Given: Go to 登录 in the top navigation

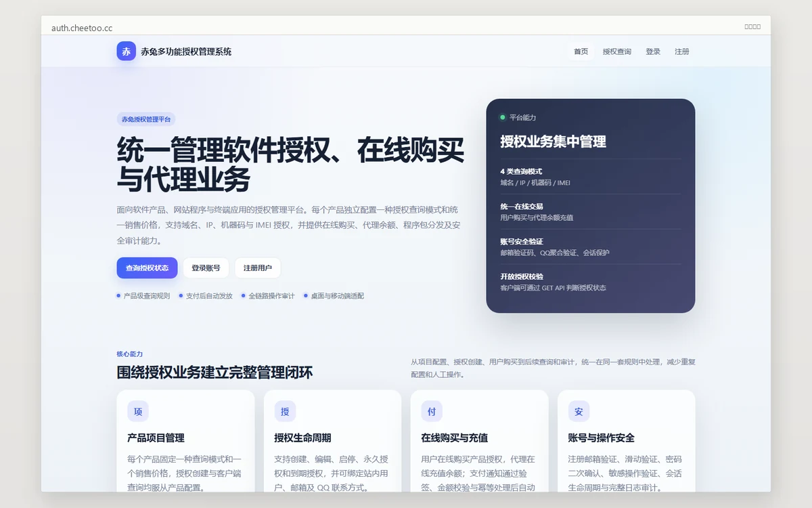Looking at the screenshot, I should (653, 51).
